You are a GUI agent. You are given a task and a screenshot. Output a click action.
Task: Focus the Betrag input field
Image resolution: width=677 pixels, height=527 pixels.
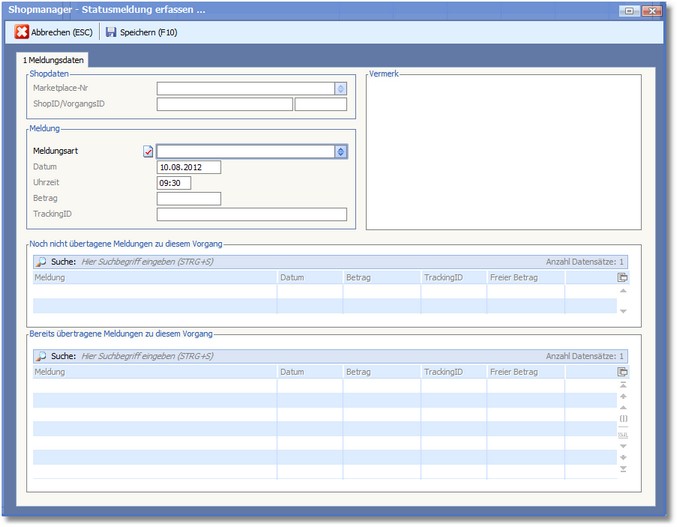click(x=188, y=199)
